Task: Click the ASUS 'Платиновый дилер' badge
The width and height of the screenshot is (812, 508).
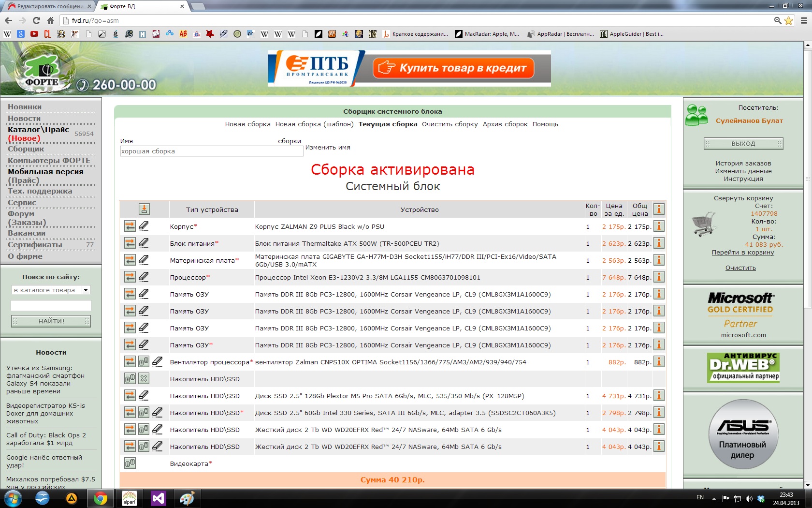Action: (x=743, y=434)
